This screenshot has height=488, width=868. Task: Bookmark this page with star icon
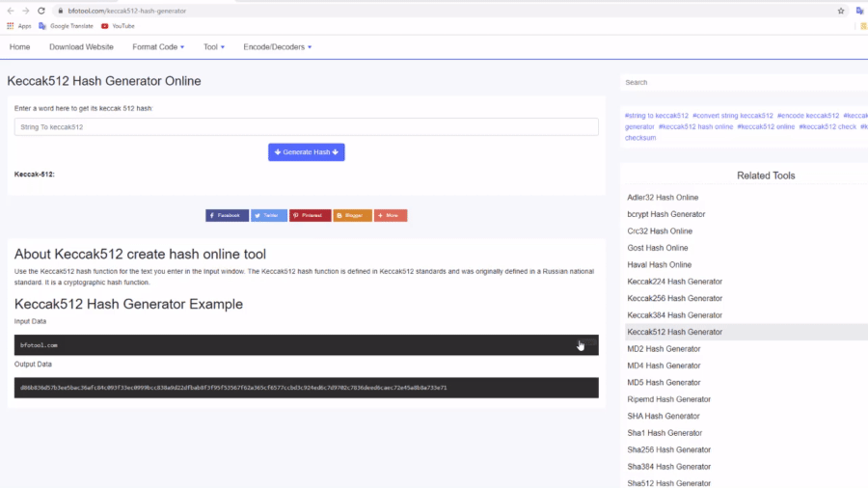pyautogui.click(x=841, y=11)
